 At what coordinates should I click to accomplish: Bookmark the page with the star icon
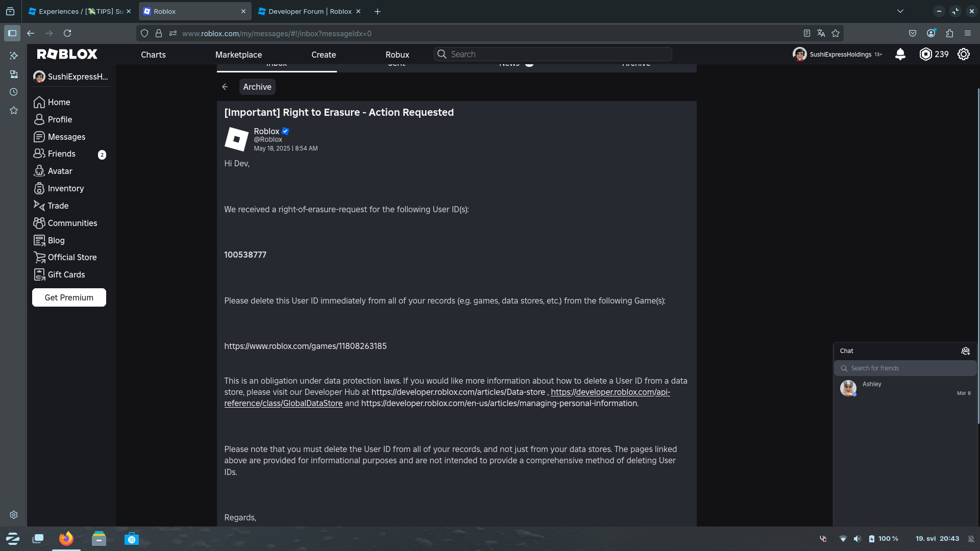(x=836, y=33)
